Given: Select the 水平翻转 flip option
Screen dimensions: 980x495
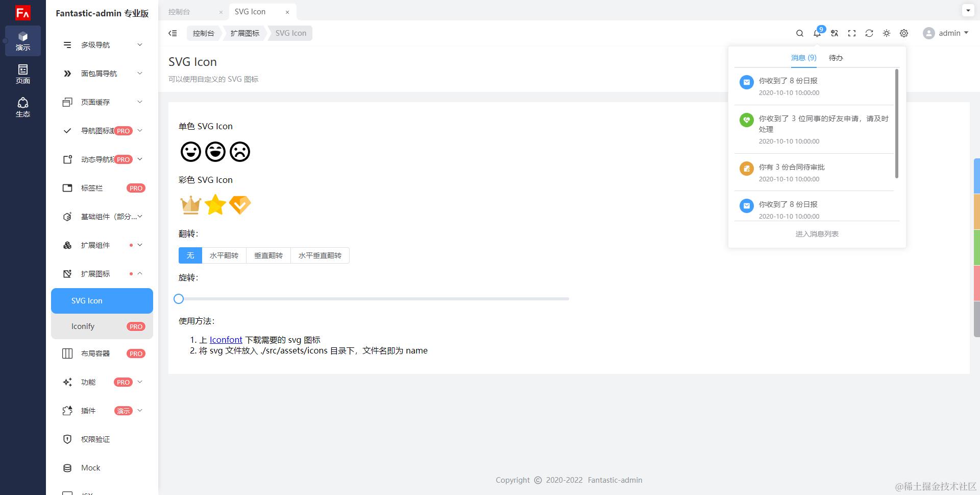Looking at the screenshot, I should click(224, 255).
